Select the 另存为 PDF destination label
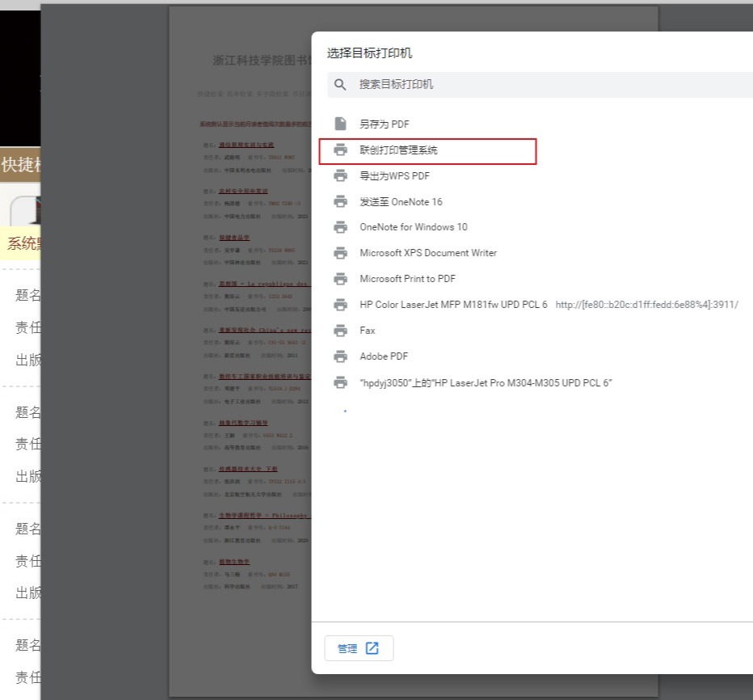The width and height of the screenshot is (753, 700). 384,124
